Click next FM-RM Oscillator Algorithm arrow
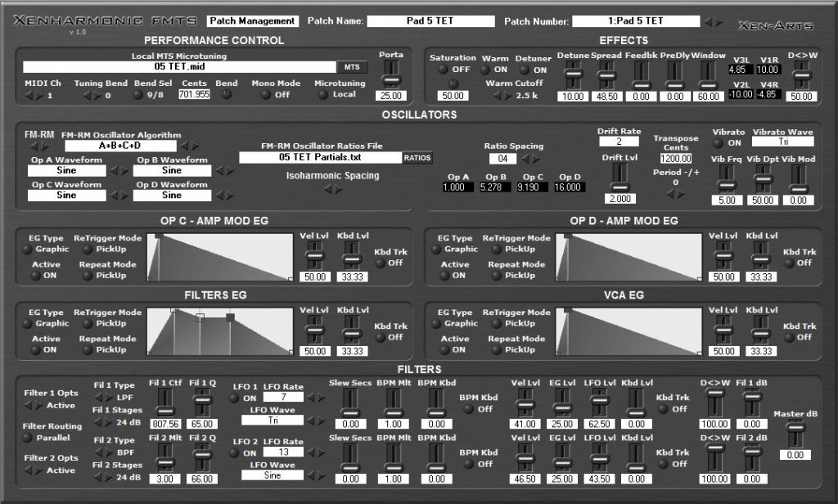 coord(195,146)
